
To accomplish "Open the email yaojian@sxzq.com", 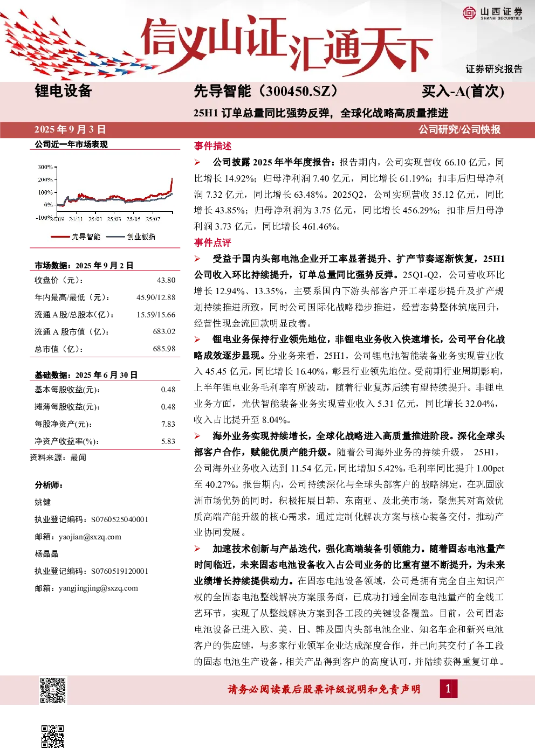I will point(90,537).
